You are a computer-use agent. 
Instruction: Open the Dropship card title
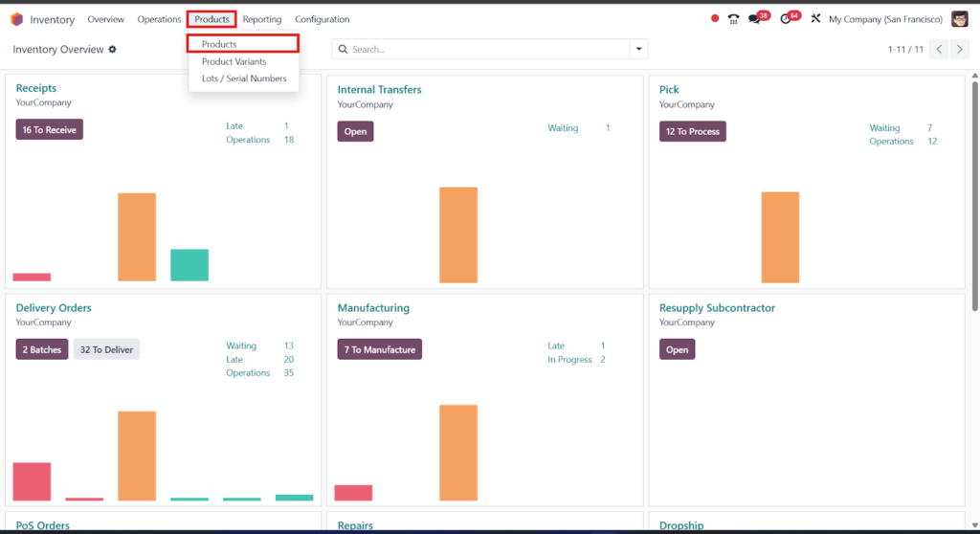pyautogui.click(x=681, y=525)
